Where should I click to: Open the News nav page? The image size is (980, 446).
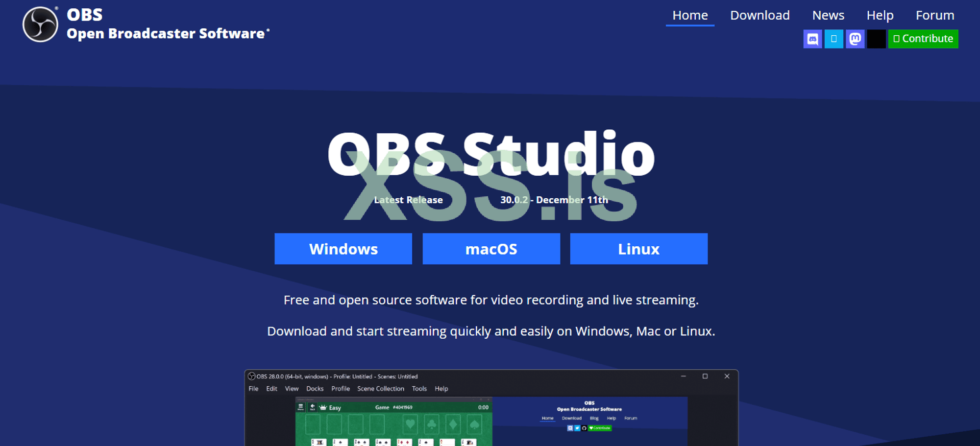[828, 15]
